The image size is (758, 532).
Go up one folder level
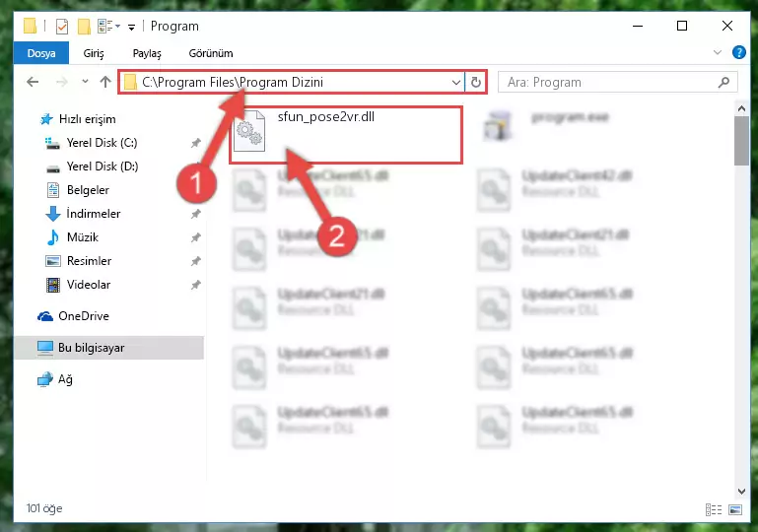[105, 82]
